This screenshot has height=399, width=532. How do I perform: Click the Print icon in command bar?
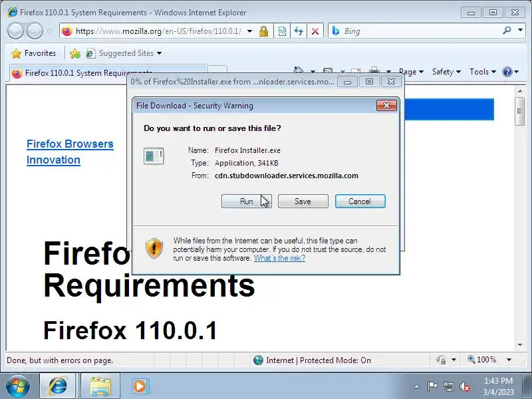coord(374,70)
